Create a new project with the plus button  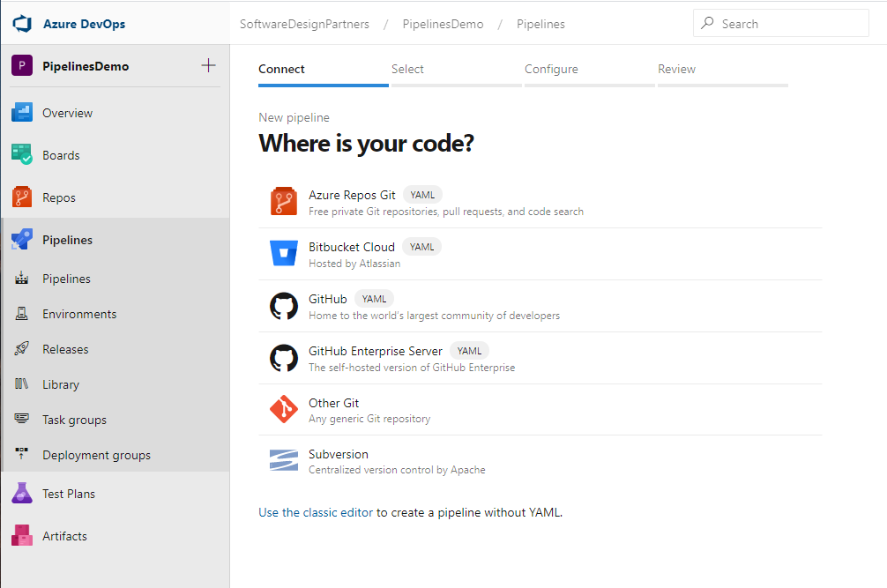(x=208, y=65)
